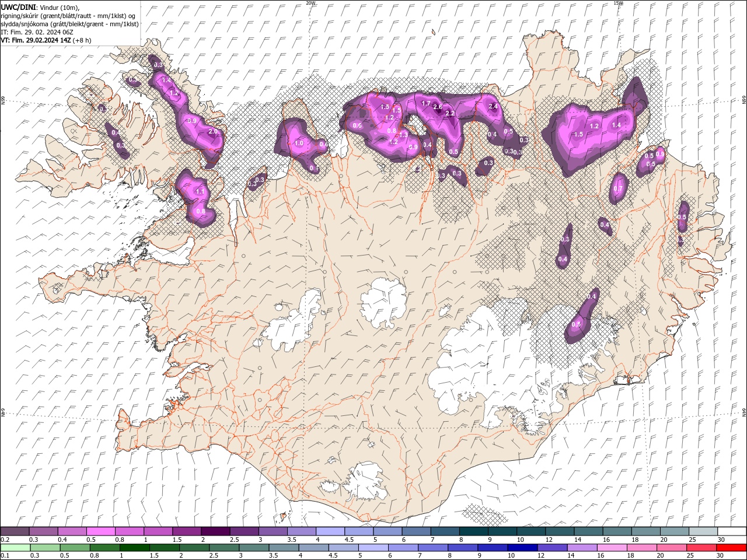747x560 pixels.
Task: Click the '2.2' precipitation value on the map
Action: click(450, 113)
